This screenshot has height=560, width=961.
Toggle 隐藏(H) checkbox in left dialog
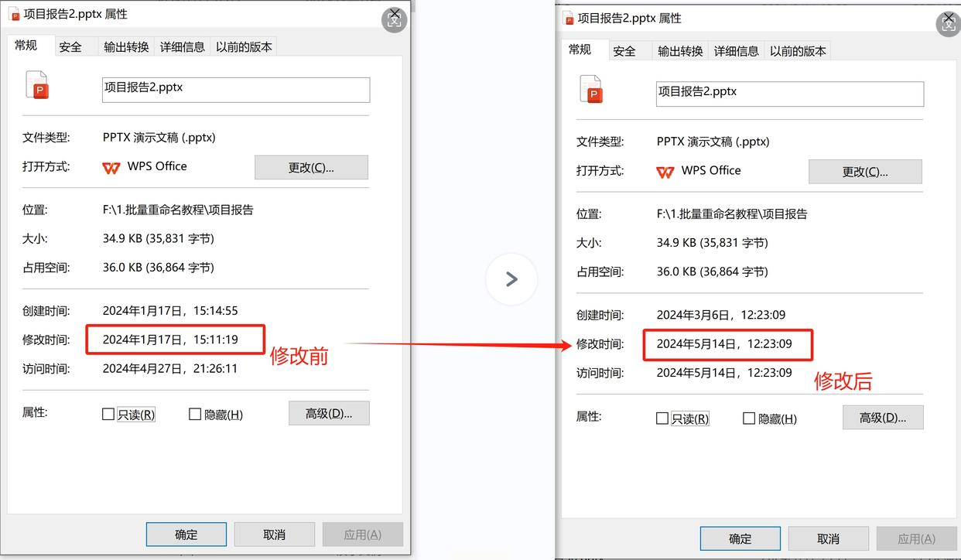(195, 415)
